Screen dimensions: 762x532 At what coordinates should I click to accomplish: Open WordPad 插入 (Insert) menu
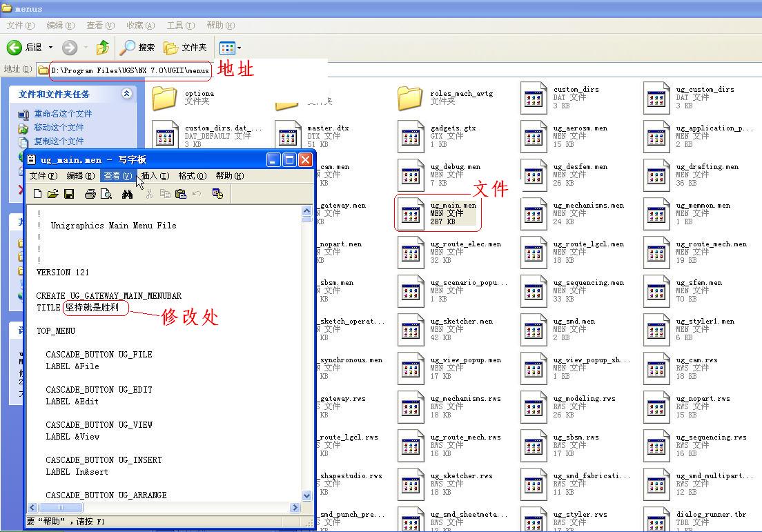[155, 175]
